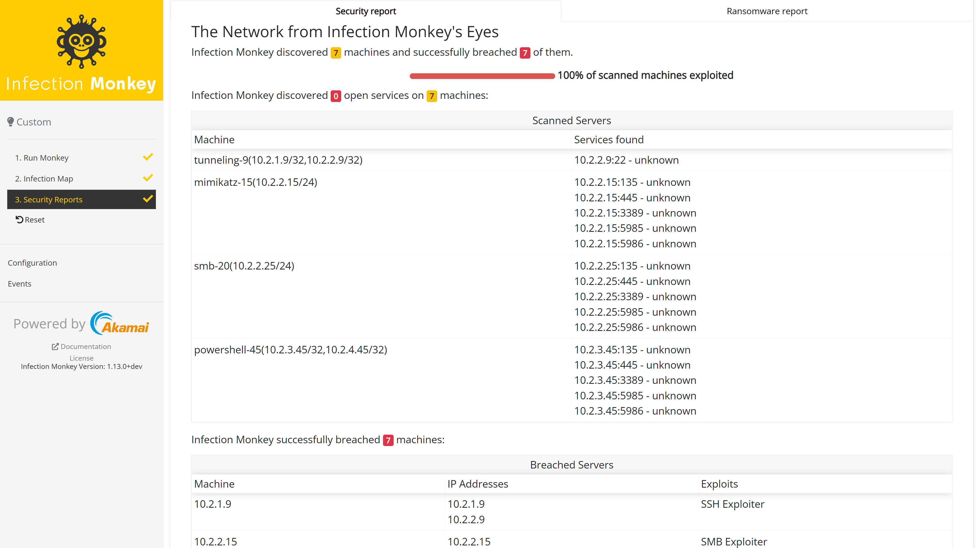Image resolution: width=980 pixels, height=548 pixels.
Task: Switch to the Ransomware report tab
Action: coord(767,11)
